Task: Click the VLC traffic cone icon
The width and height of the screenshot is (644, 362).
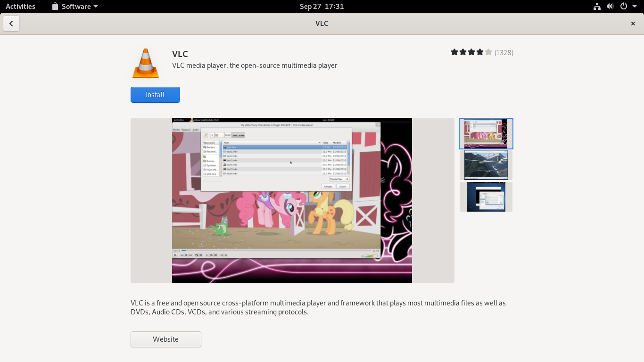Action: [x=146, y=63]
